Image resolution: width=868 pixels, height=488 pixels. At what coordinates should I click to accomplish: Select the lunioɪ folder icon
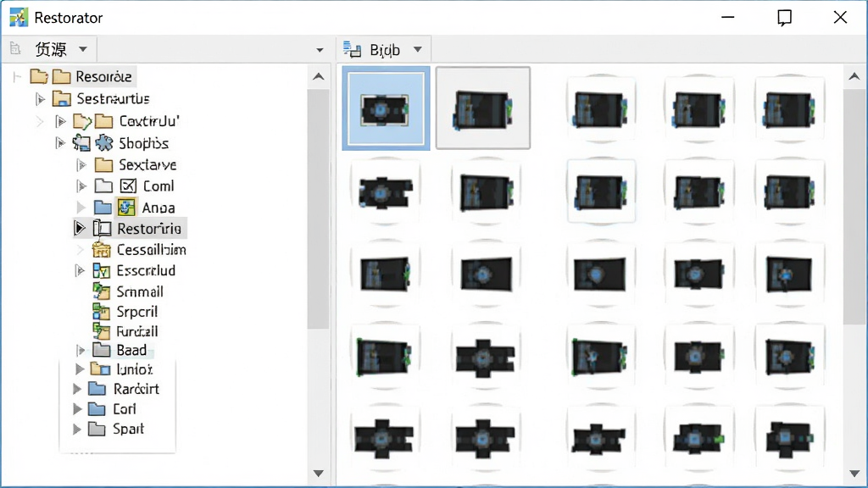(100, 369)
